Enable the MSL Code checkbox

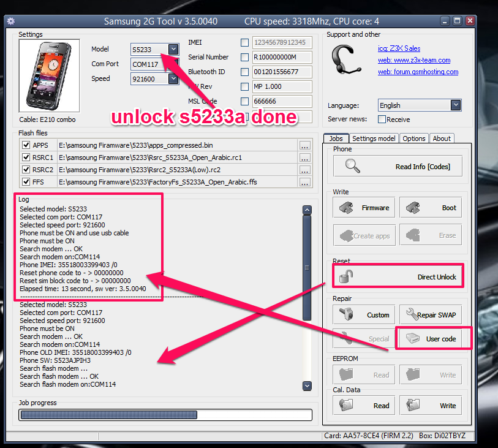tap(244, 101)
